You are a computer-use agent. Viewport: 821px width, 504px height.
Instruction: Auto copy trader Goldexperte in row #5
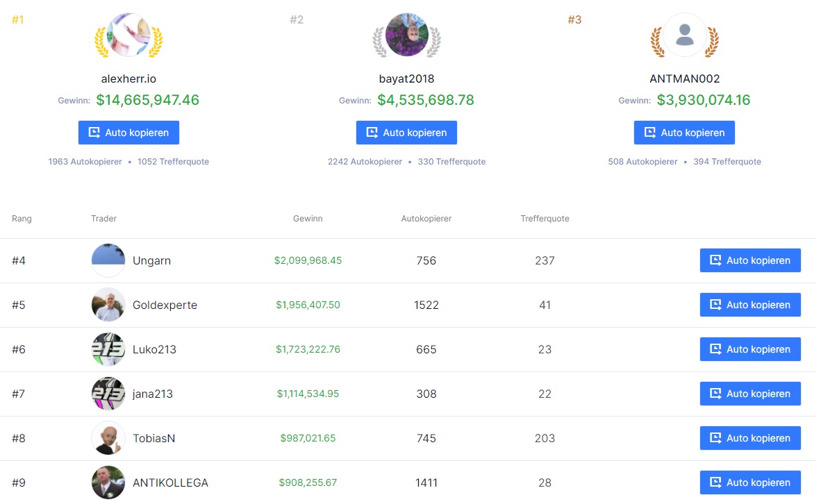(750, 305)
